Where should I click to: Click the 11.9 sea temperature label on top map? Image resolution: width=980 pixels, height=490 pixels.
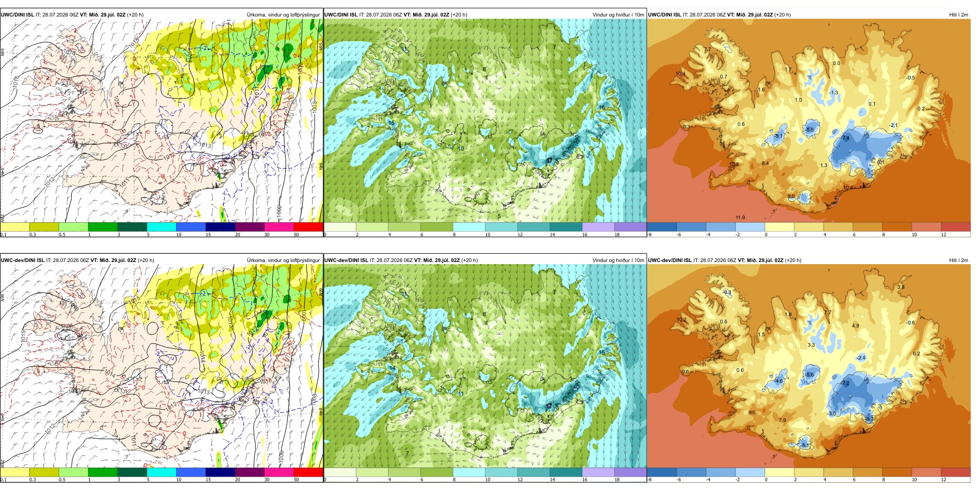pyautogui.click(x=740, y=218)
